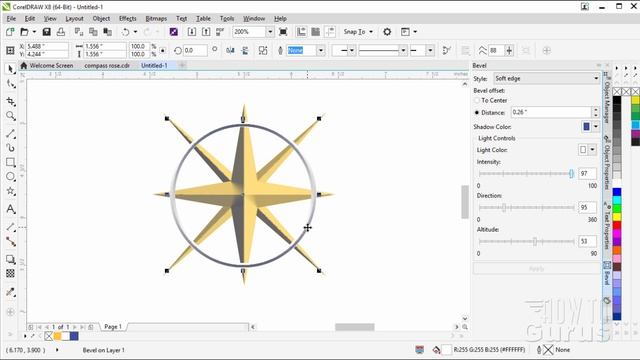Toggle the lock ratio button
The height and width of the screenshot is (360, 640).
click(162, 51)
